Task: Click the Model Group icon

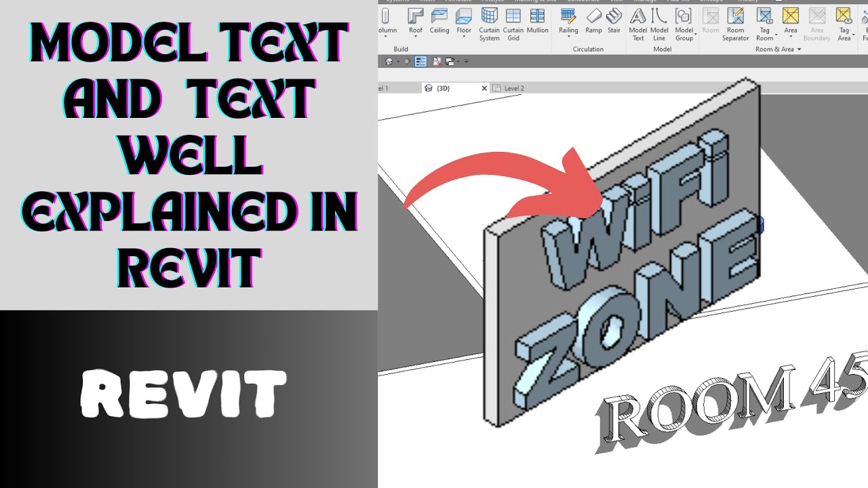Action: point(684,16)
